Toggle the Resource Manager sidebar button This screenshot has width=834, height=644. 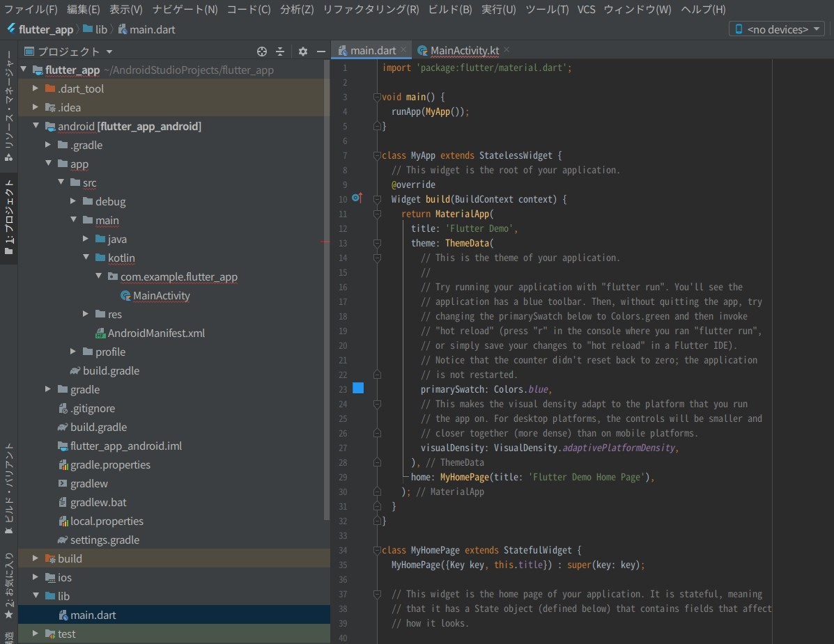[8, 104]
